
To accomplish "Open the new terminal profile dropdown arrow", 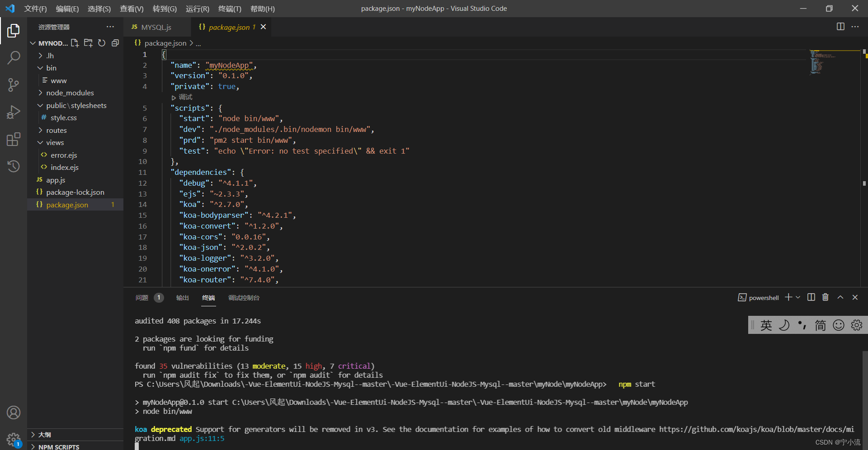I will click(798, 297).
